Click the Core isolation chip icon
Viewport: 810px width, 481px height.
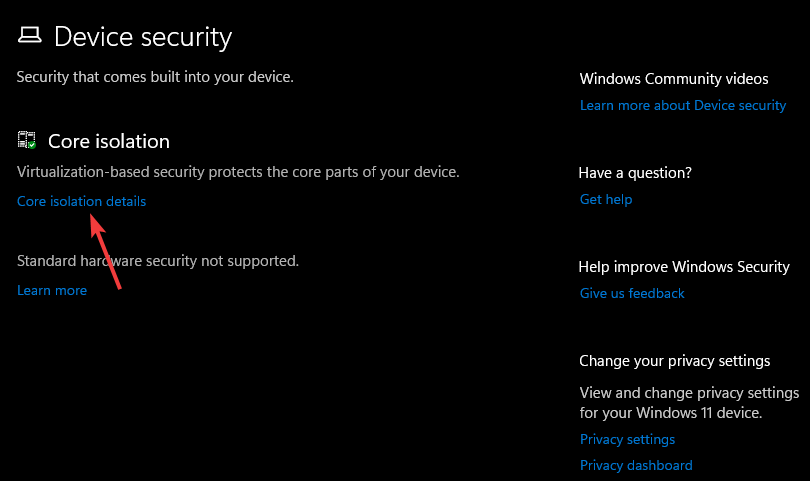tap(27, 141)
